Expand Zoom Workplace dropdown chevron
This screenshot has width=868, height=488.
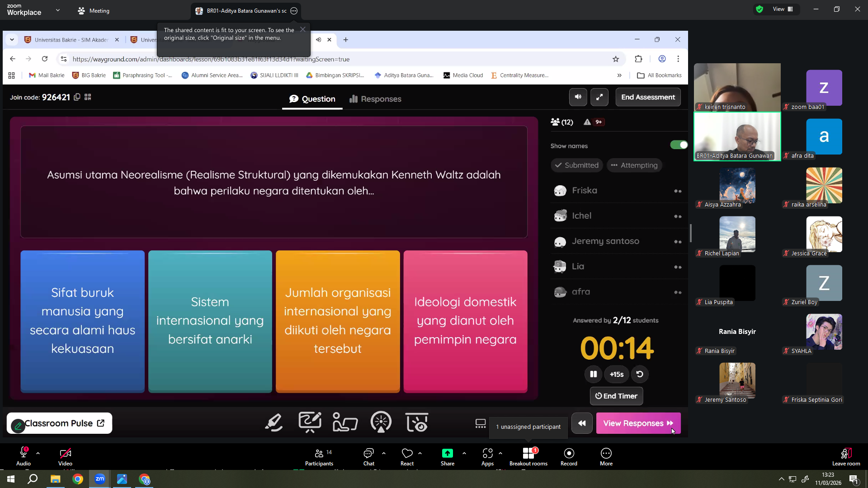pyautogui.click(x=58, y=10)
